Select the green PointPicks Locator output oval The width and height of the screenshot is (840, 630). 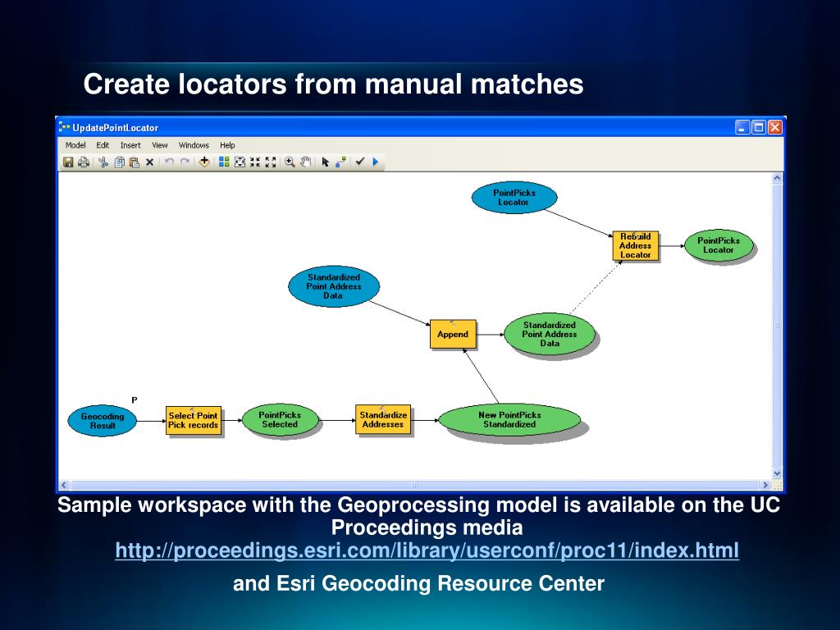coord(719,245)
